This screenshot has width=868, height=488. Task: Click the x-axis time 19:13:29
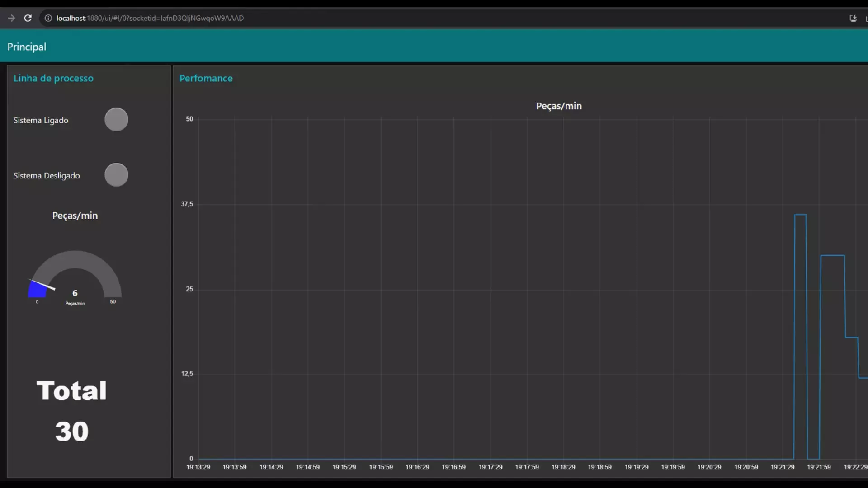[x=198, y=467]
